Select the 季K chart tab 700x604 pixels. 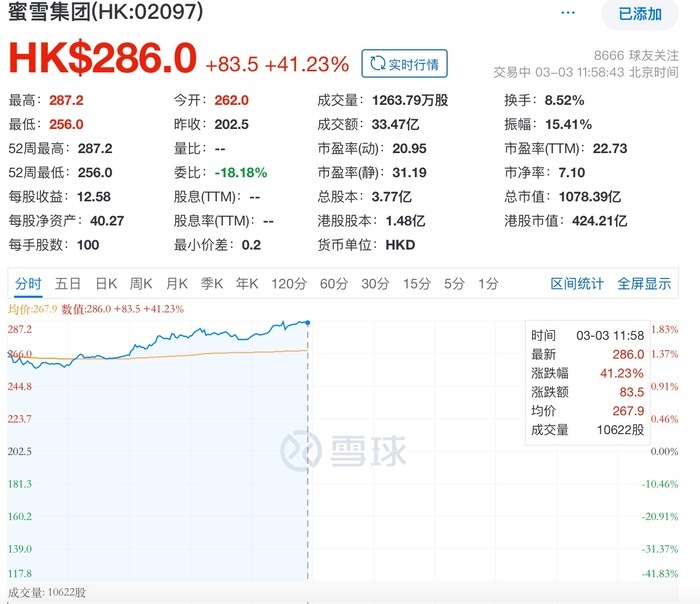(x=212, y=283)
